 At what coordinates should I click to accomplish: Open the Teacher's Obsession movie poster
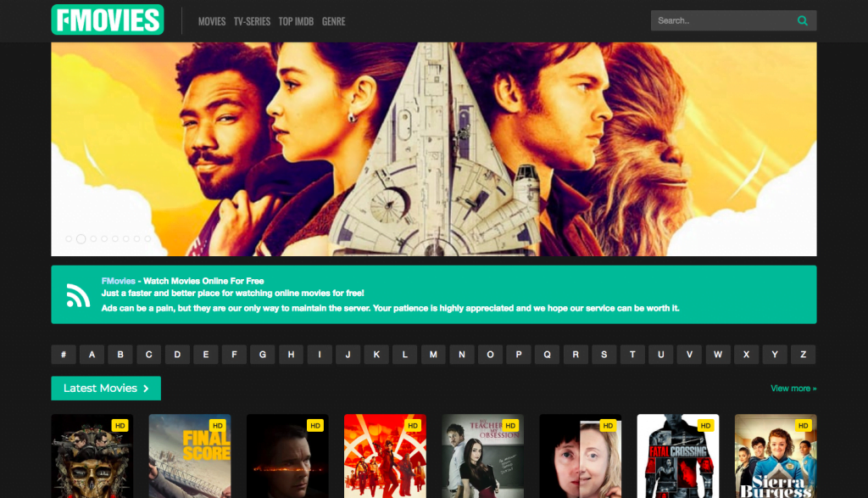(x=482, y=456)
